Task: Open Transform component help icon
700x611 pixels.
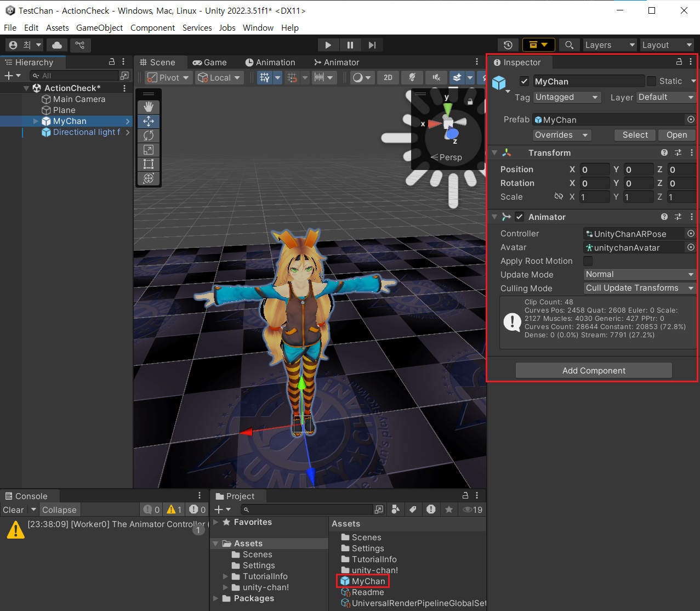Action: (x=664, y=153)
